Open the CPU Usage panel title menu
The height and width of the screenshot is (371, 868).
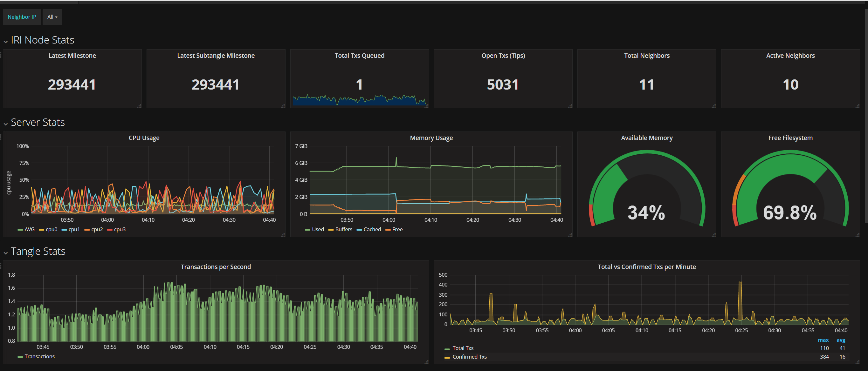pos(144,138)
